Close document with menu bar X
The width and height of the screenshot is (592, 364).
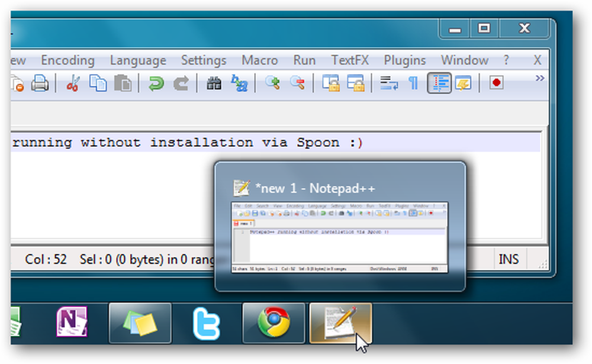coord(538,60)
